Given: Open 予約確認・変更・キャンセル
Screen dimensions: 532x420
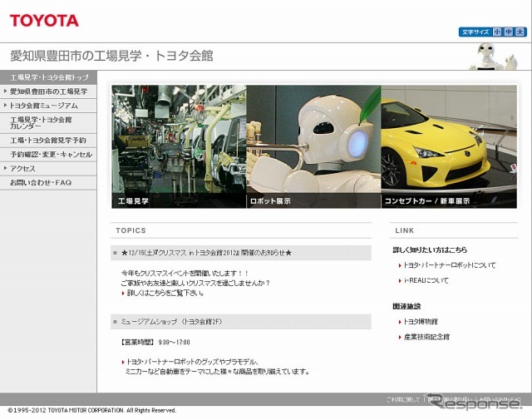Looking at the screenshot, I should [48, 155].
